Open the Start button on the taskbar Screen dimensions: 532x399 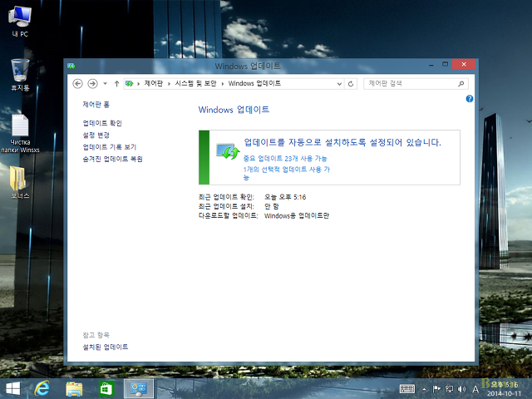(13, 388)
